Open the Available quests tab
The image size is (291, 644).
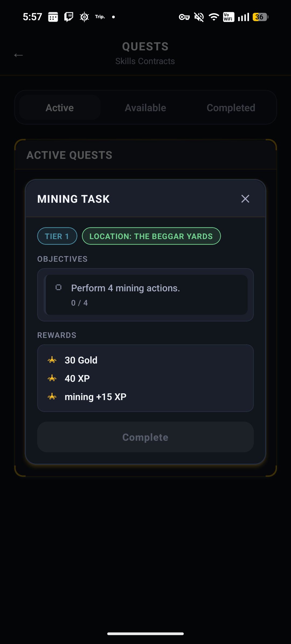click(145, 108)
